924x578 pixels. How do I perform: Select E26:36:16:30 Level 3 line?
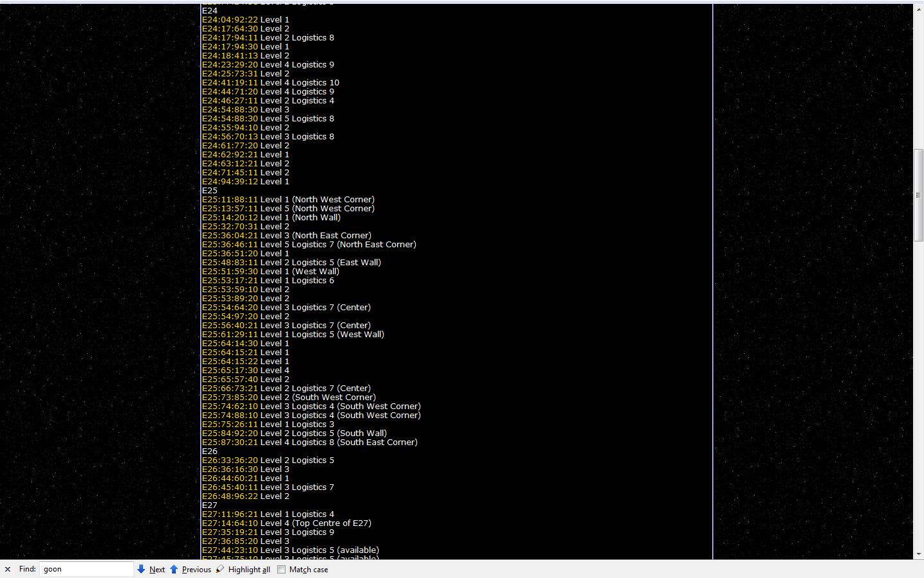(x=246, y=469)
